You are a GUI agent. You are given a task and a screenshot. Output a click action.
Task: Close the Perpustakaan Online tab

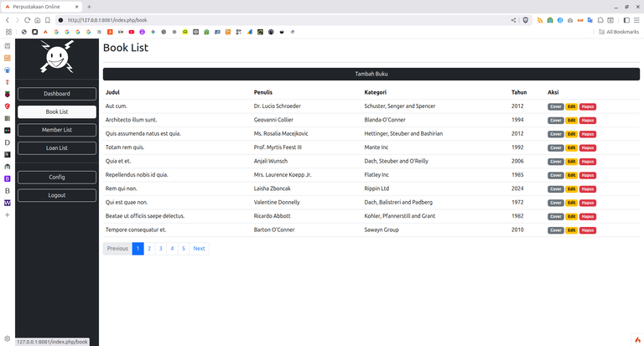click(x=77, y=7)
